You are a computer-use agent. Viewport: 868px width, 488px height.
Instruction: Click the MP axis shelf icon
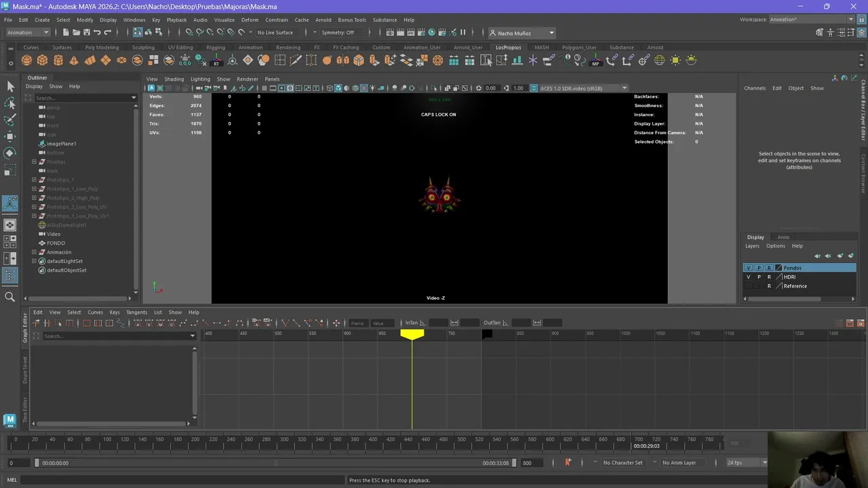[596, 60]
